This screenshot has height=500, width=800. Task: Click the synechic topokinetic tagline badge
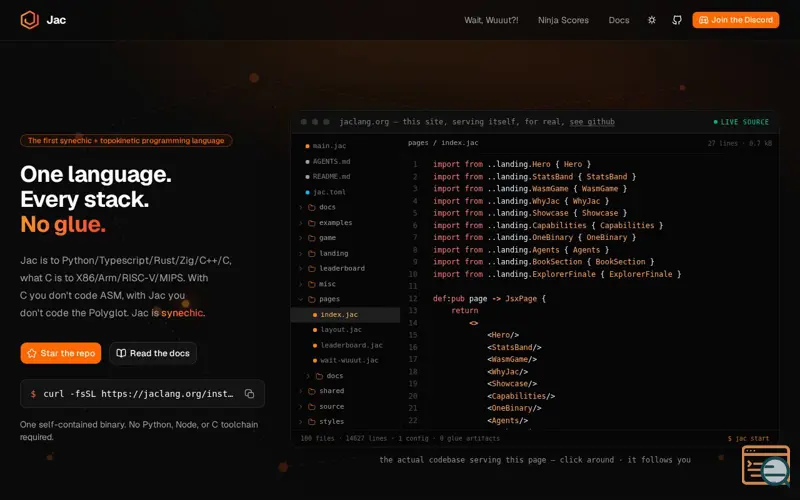[x=126, y=140]
